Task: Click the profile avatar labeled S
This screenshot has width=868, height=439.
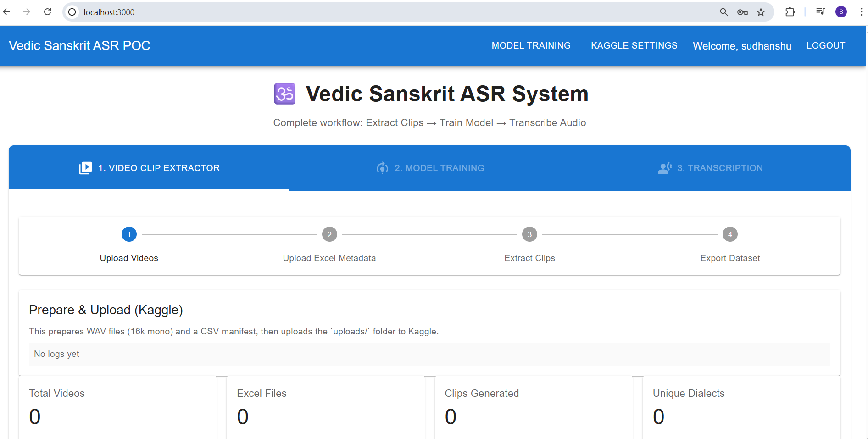Action: [841, 11]
